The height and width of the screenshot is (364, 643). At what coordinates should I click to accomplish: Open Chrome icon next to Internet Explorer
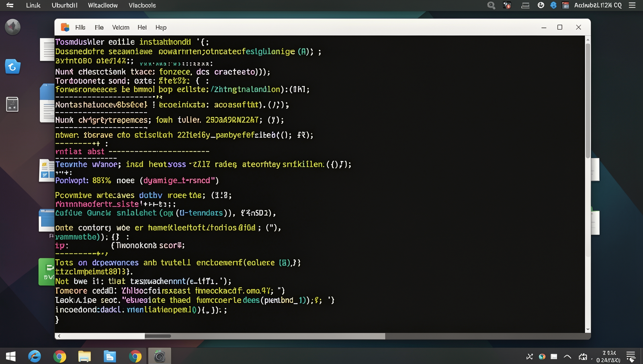[59, 356]
